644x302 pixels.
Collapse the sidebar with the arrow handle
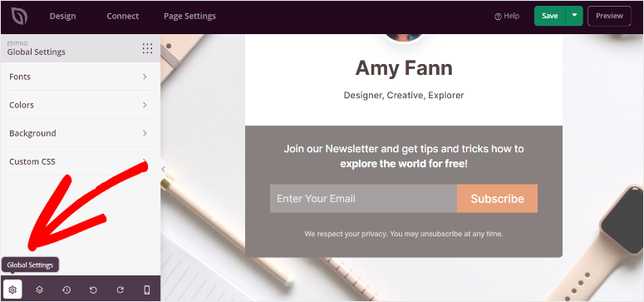[163, 169]
